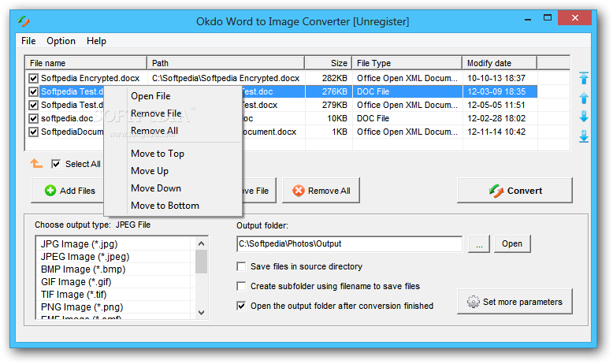Screen dimensions: 613x364
Task: Click the gear icon on Set more parameters
Action: 473,302
